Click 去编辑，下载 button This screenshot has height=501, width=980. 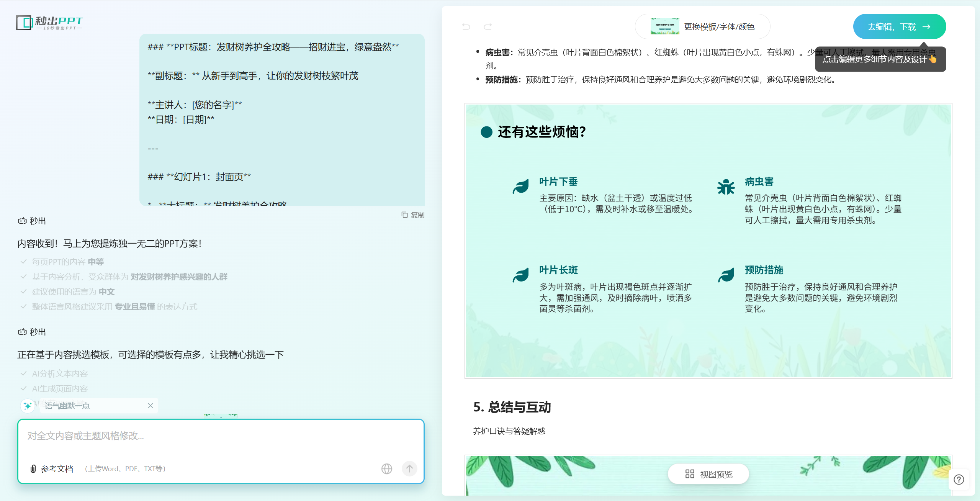[x=899, y=26]
